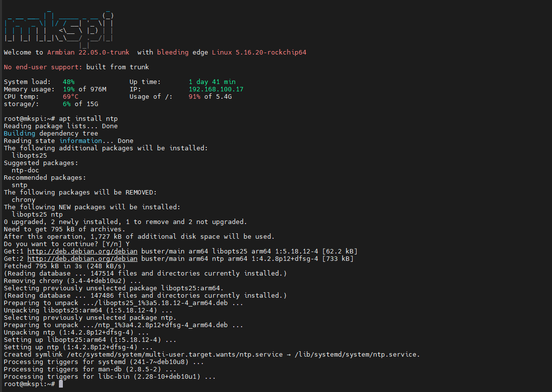The width and height of the screenshot is (552, 392).
Task: Click the root usage value 91%
Action: tap(194, 96)
